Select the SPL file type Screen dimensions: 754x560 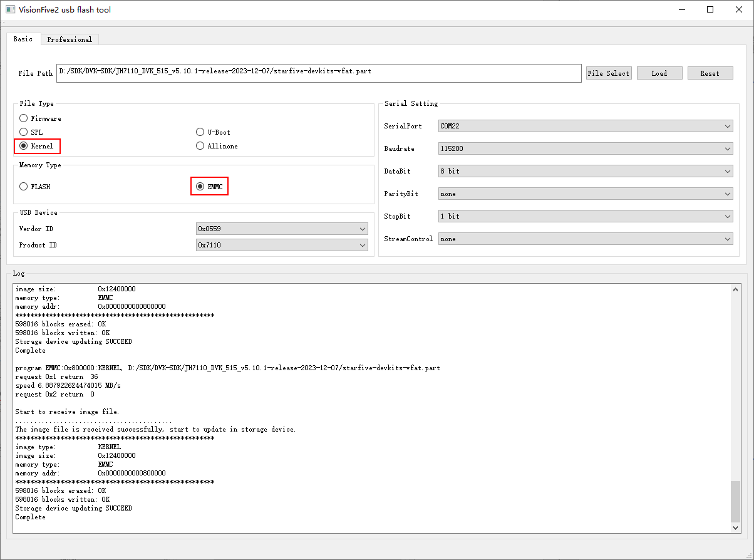(31, 132)
